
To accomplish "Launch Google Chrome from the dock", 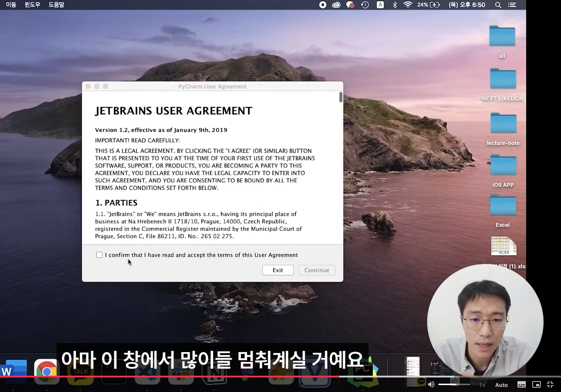I will (46, 372).
